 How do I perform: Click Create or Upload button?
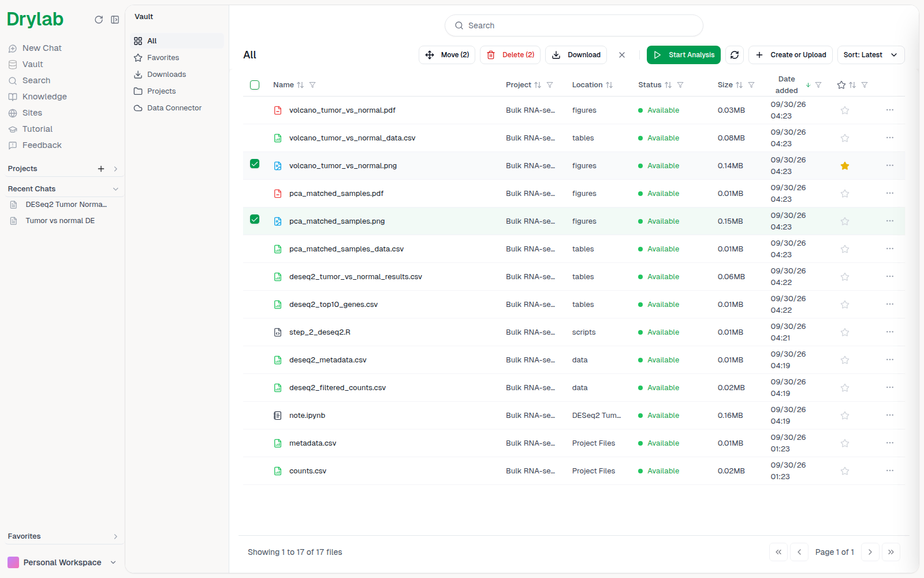[x=791, y=55]
